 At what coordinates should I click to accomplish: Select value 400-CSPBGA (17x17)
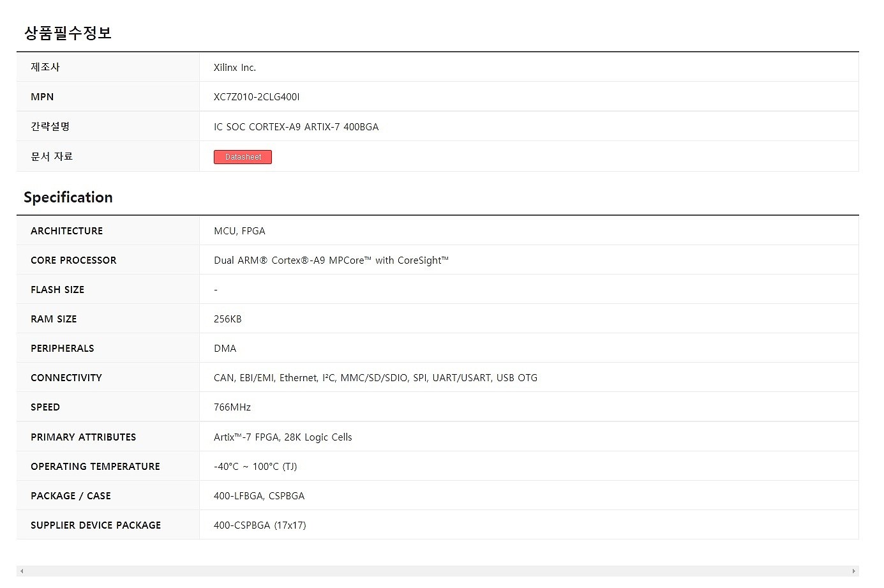coord(260,525)
